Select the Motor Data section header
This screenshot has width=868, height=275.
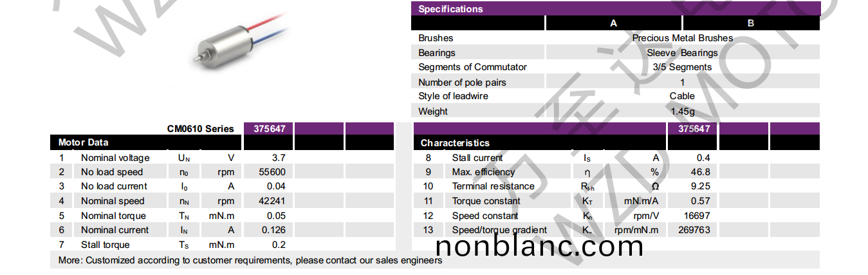point(84,142)
